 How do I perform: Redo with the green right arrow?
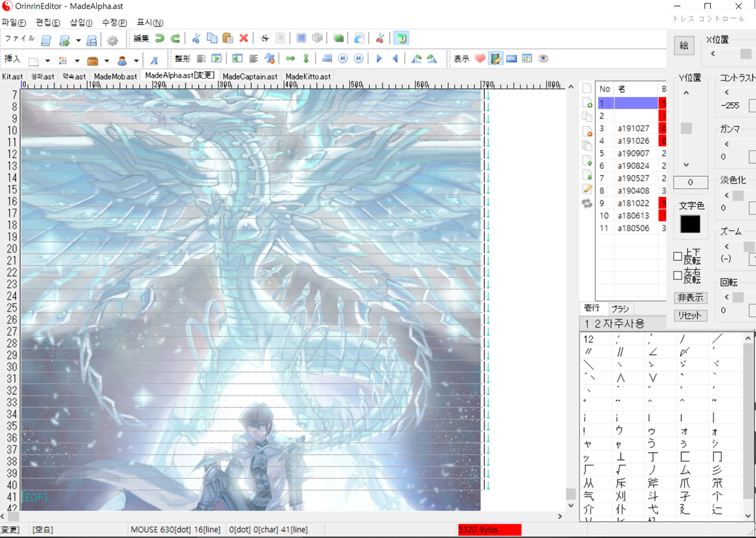[x=175, y=38]
